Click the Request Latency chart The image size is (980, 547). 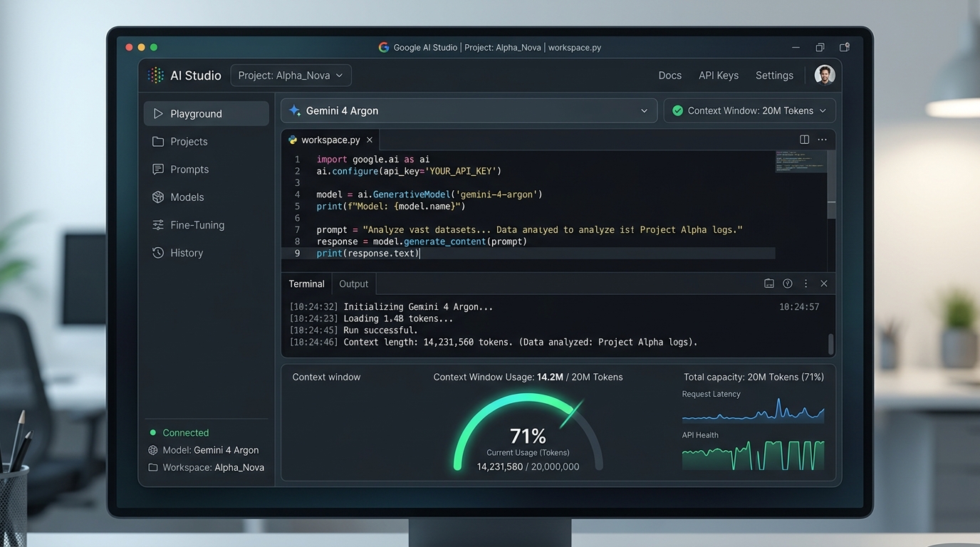(x=753, y=411)
